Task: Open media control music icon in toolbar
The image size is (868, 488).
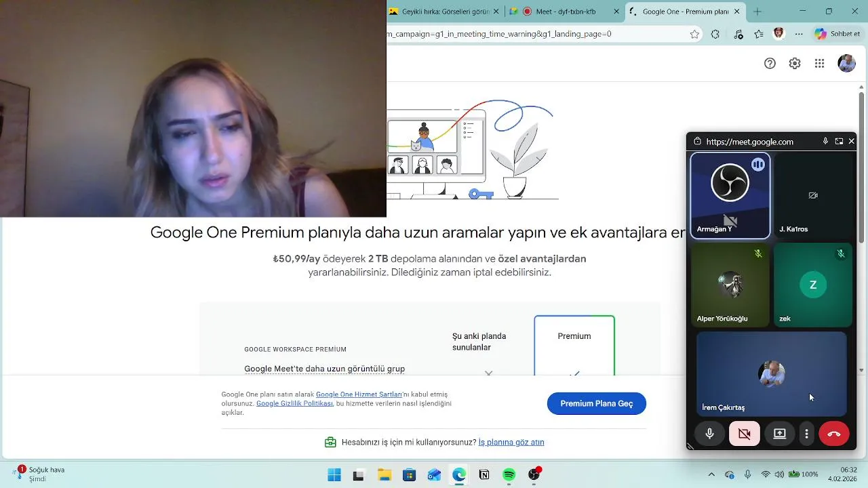Action: 738,34
